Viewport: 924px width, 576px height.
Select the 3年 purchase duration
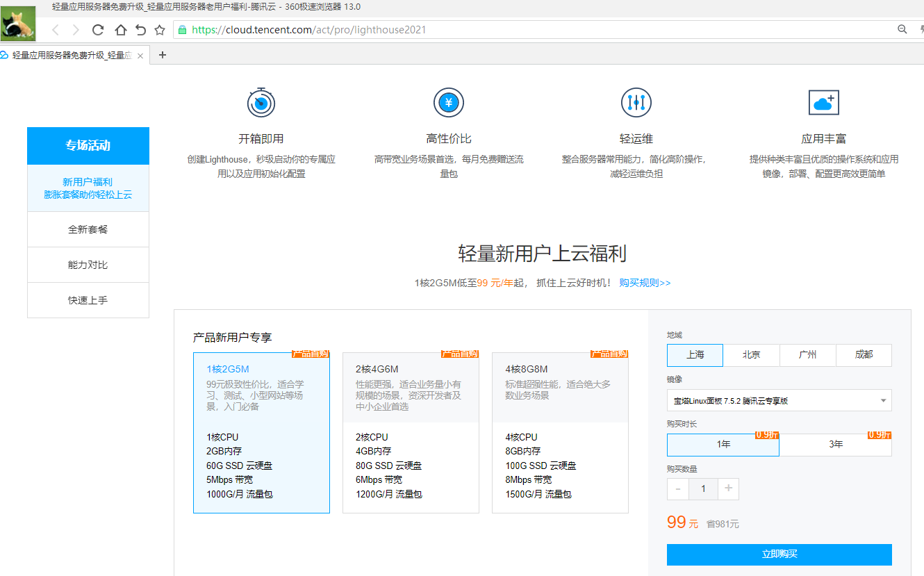(x=836, y=444)
